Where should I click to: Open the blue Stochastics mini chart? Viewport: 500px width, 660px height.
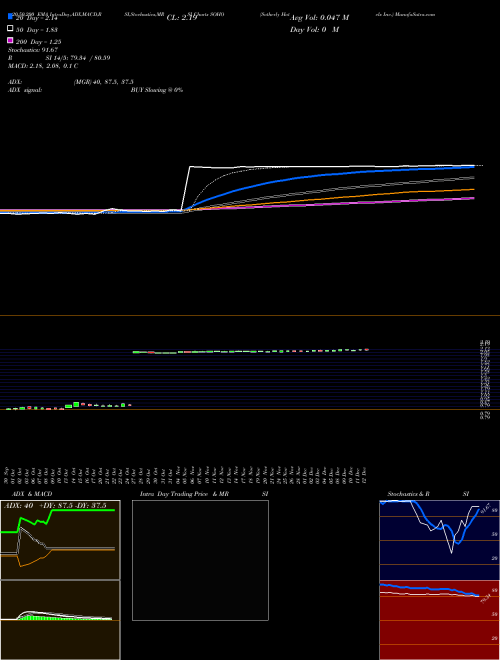[439, 540]
